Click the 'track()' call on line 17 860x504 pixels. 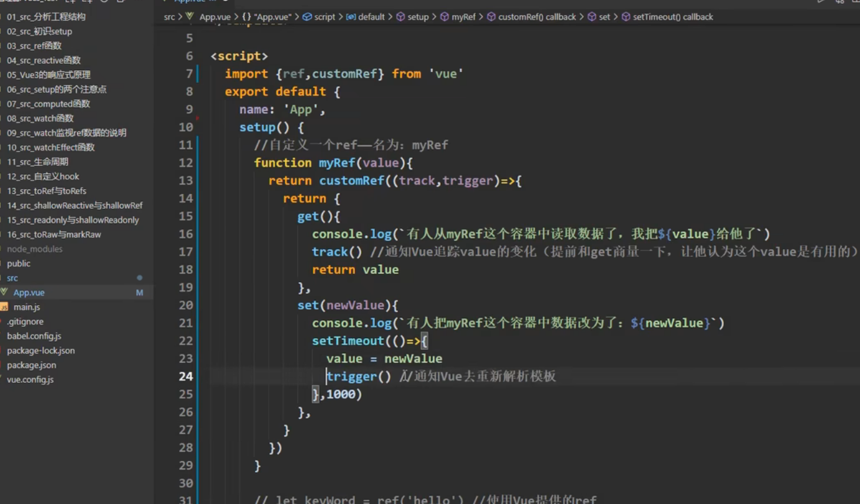pos(337,252)
